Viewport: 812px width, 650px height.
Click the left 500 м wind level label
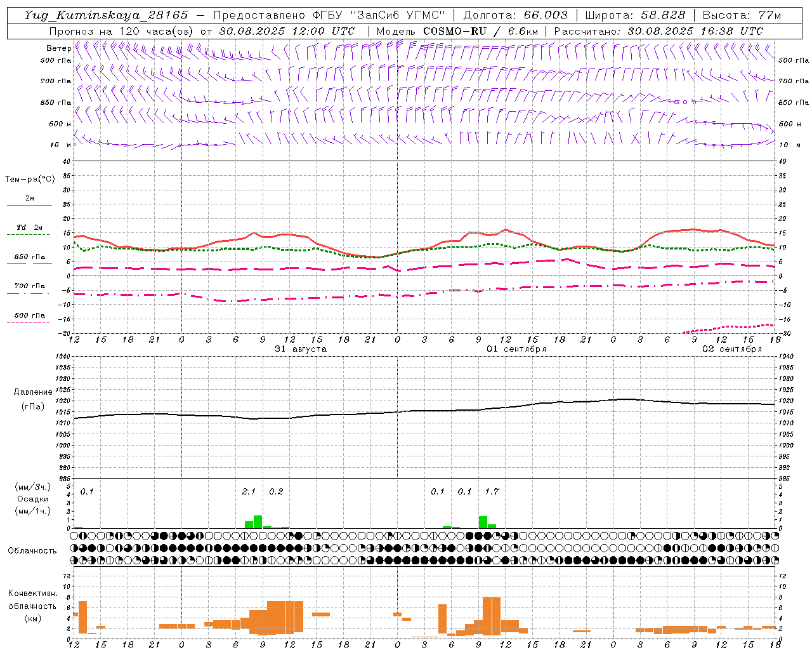60,124
